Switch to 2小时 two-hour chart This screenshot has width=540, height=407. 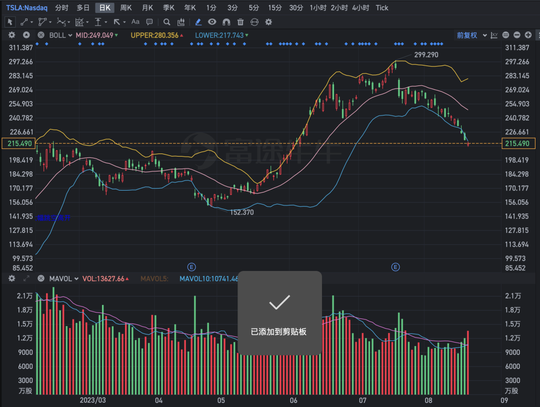point(339,8)
